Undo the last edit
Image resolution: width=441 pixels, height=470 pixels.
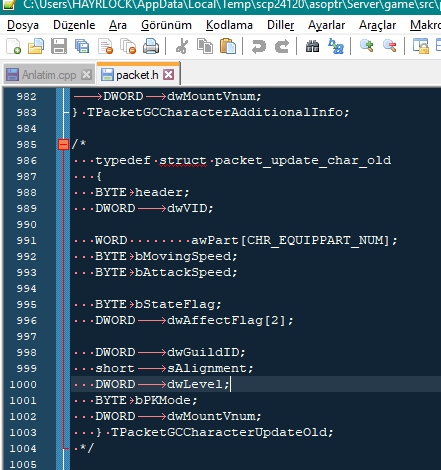[x=259, y=46]
